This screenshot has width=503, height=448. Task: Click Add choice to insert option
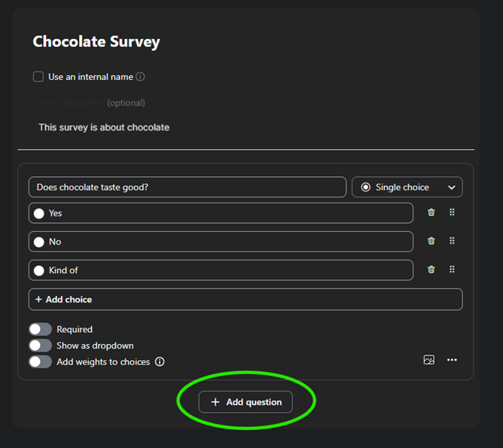245,299
